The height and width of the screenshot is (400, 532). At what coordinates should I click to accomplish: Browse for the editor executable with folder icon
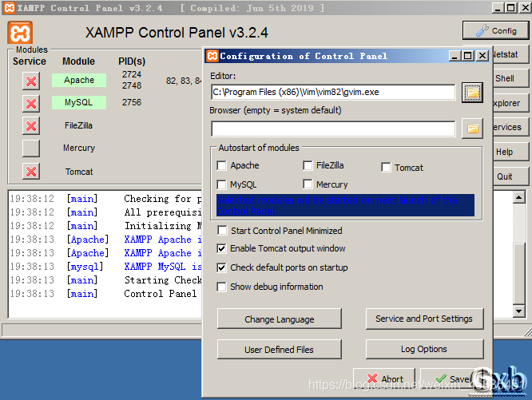click(x=472, y=93)
